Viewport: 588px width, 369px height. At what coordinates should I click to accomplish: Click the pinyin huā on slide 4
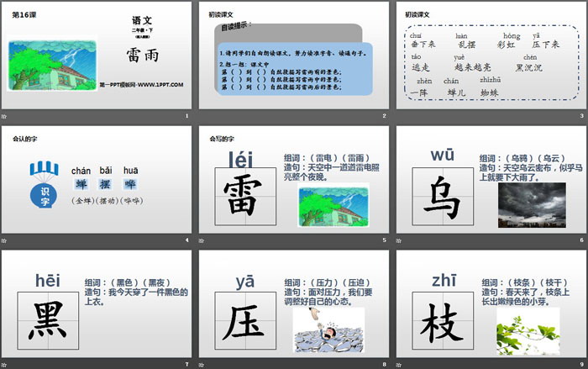(x=130, y=171)
